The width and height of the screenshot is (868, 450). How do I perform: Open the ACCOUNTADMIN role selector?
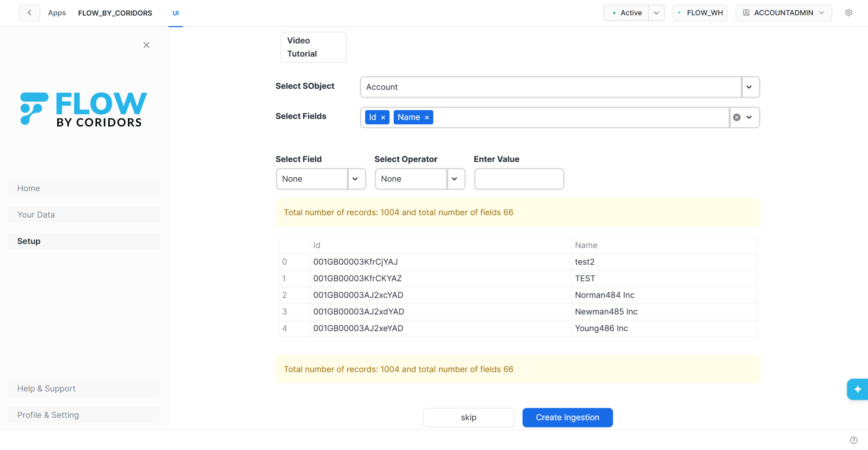pos(784,13)
